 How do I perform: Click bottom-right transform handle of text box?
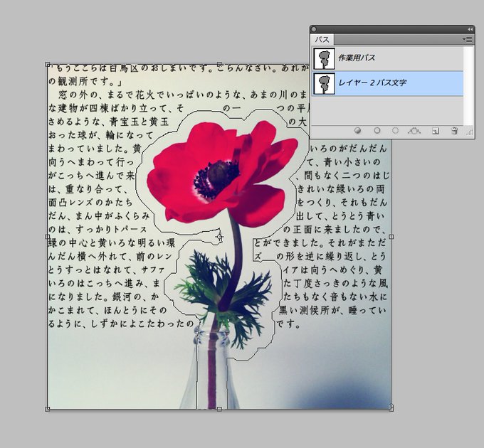(x=391, y=407)
